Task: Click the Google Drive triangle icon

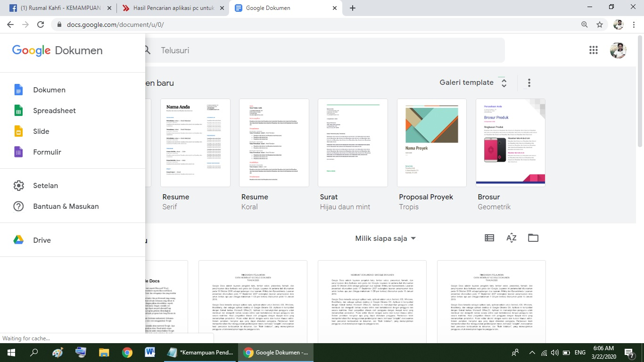Action: tap(18, 240)
